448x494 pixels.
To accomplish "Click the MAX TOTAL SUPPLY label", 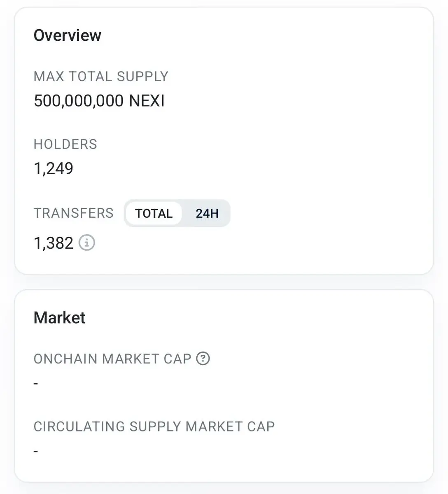I will click(x=101, y=77).
